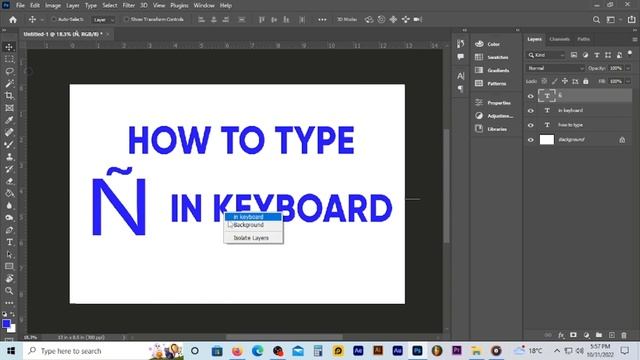Select the Paint Bucket tool

9,193
